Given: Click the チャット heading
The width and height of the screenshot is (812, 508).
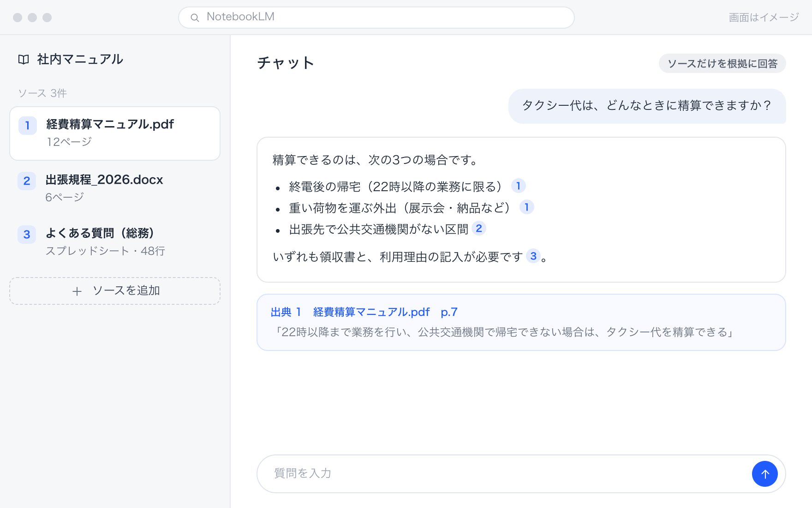Looking at the screenshot, I should click(286, 63).
